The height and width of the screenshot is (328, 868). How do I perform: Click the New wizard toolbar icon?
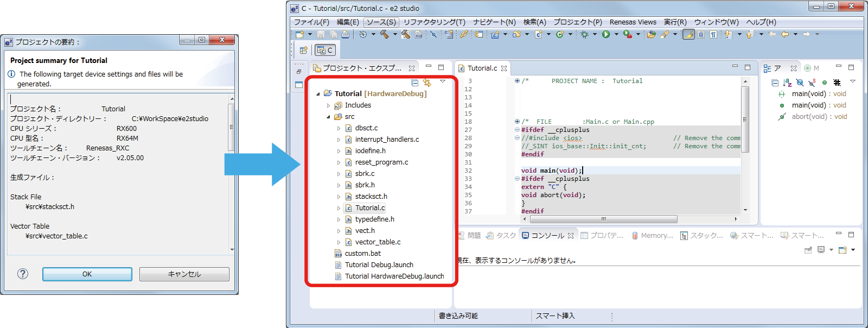(x=300, y=34)
